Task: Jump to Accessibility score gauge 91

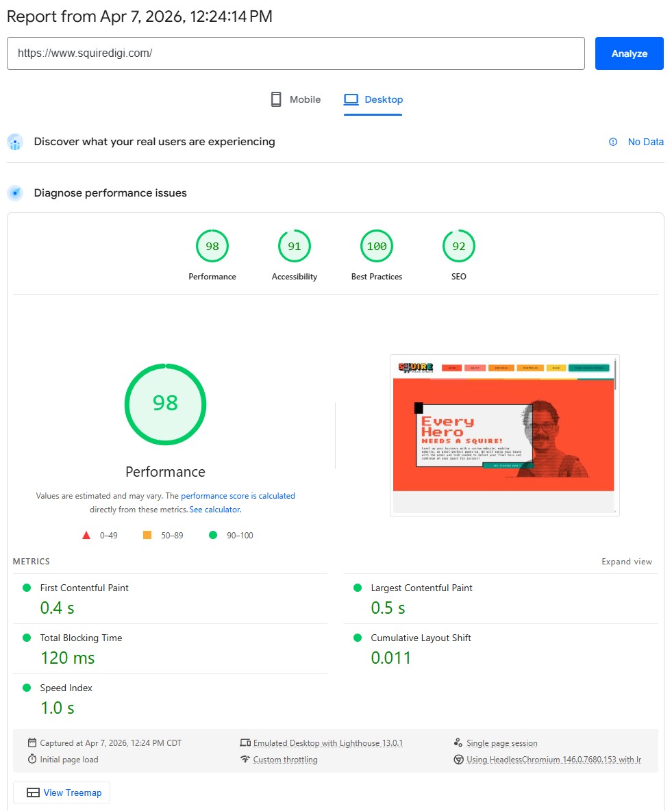Action: click(295, 247)
